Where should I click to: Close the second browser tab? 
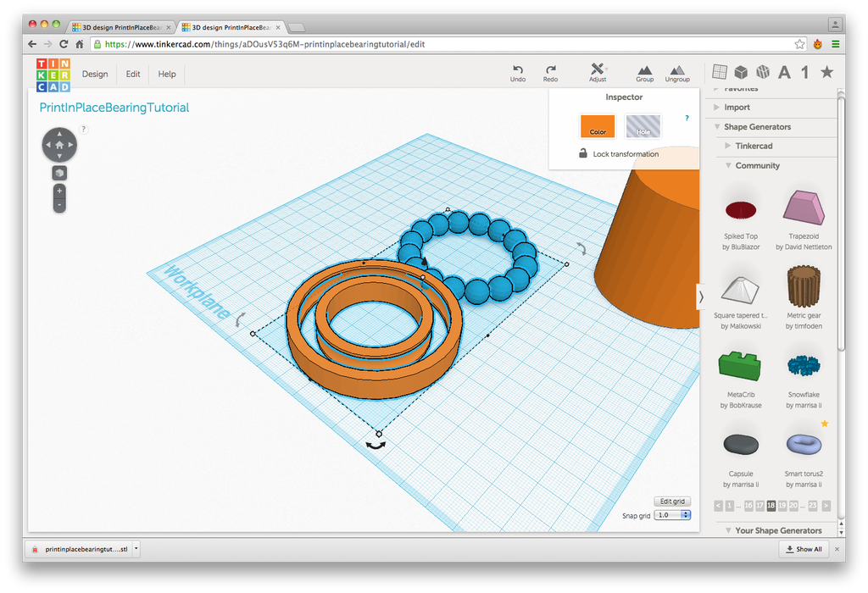(278, 27)
